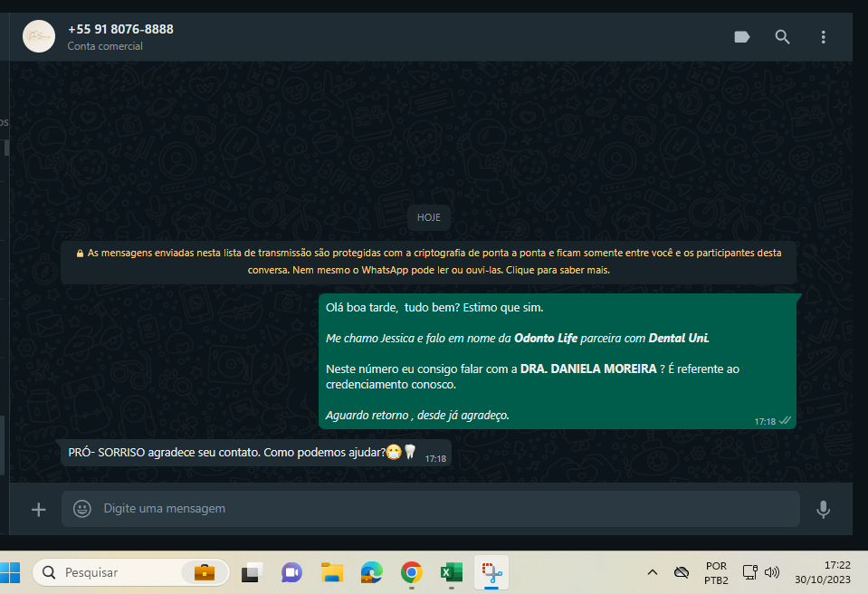Image resolution: width=868 pixels, height=594 pixels.
Task: Click the 'Conta comercial' label in header
Action: [105, 46]
